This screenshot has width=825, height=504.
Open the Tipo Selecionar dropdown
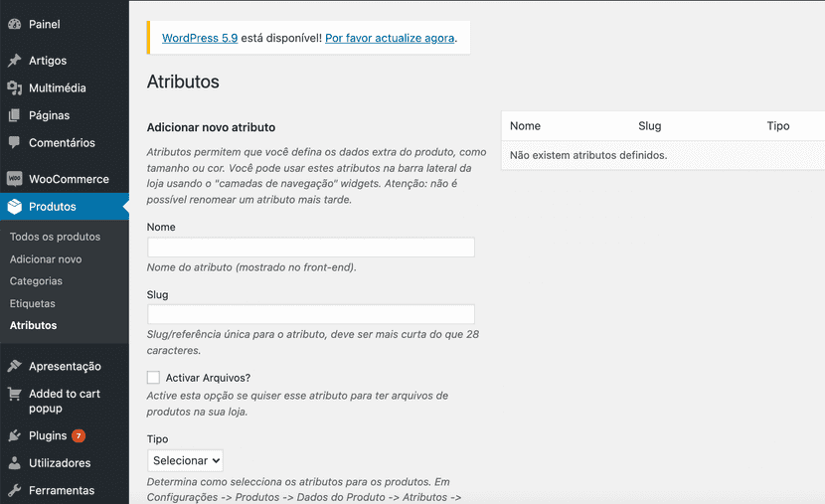click(185, 460)
